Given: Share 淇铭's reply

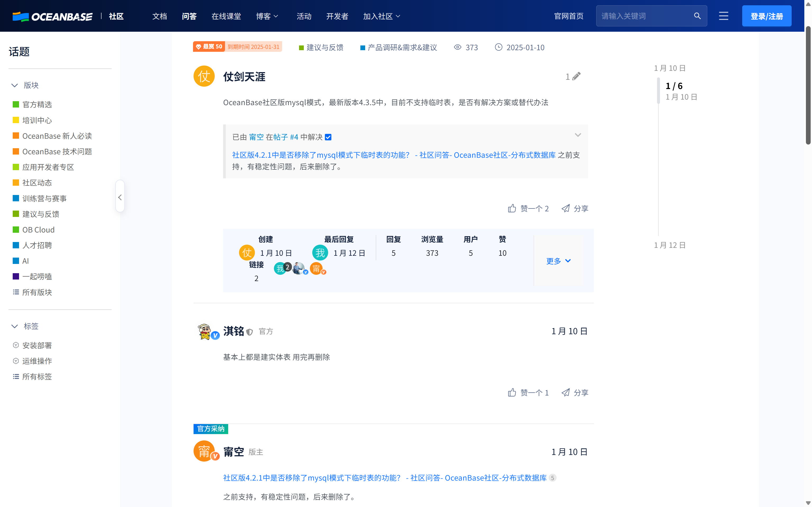Looking at the screenshot, I should 575,393.
